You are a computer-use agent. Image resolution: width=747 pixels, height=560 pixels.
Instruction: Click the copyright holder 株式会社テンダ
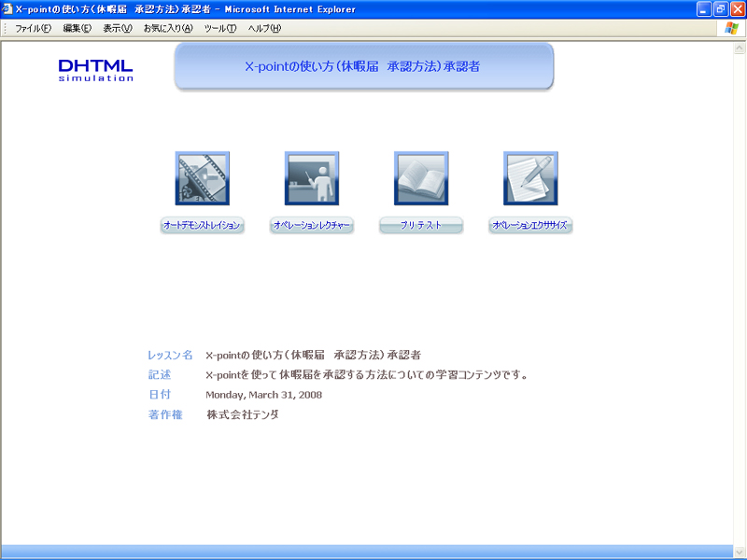click(243, 414)
